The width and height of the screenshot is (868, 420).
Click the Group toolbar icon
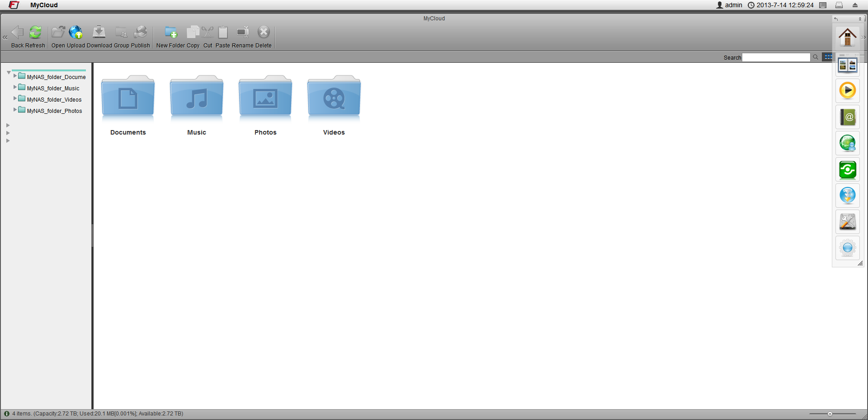tap(121, 33)
